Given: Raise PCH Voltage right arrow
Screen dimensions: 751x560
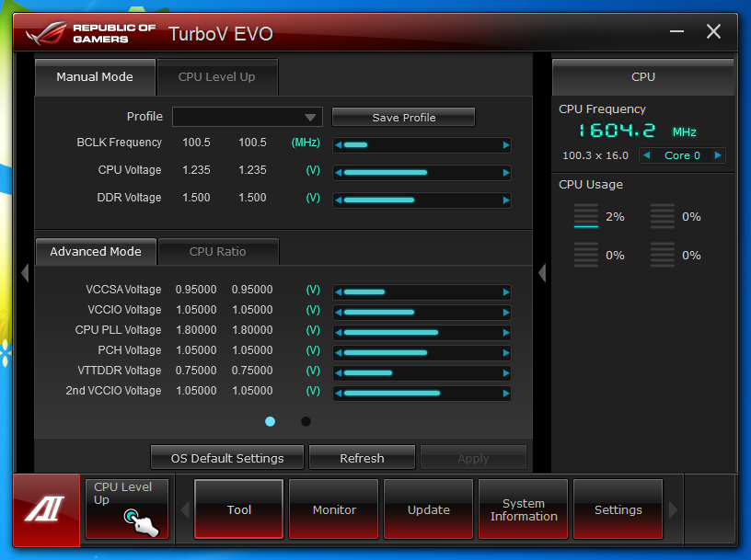Looking at the screenshot, I should click(x=506, y=353).
